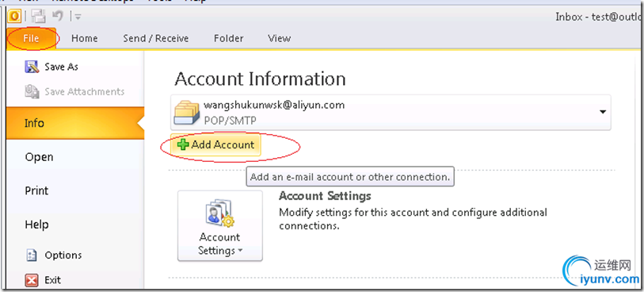Click the account mailbox folder icon
This screenshot has height=292, width=644.
tap(186, 113)
